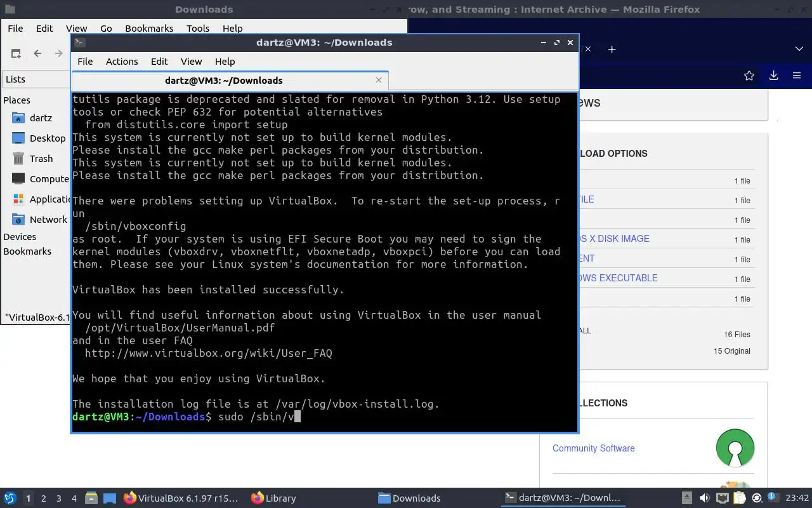Open the terminal Actions menu
The width and height of the screenshot is (812, 508).
click(122, 62)
